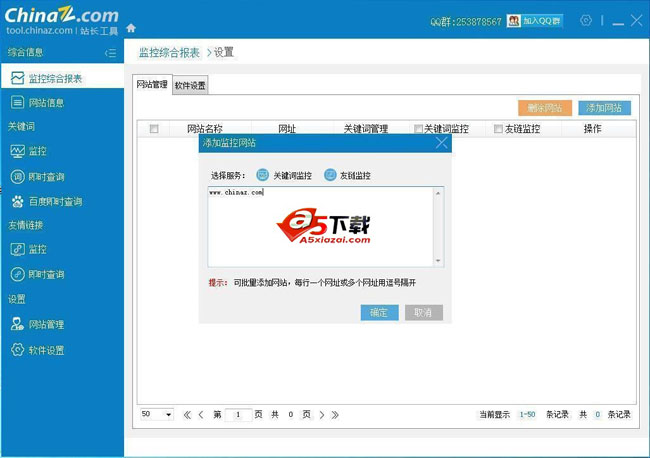Click the 操作 column header
Screen dimensions: 650x458
pos(592,129)
